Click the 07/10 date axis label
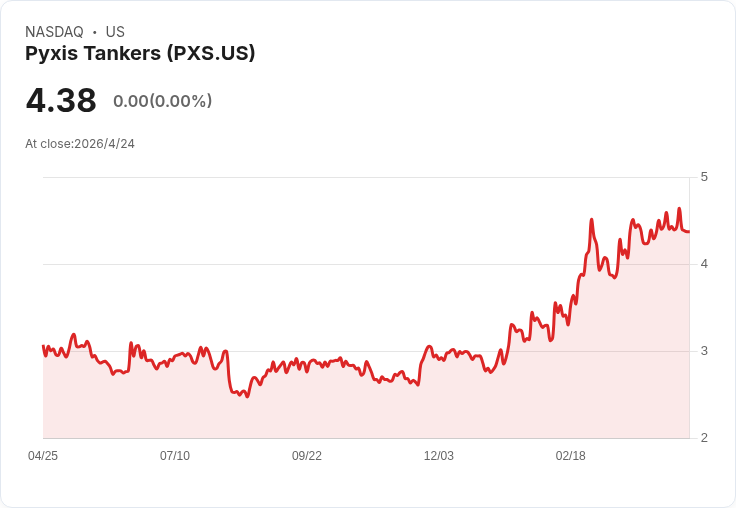736x508 pixels. pyautogui.click(x=175, y=455)
